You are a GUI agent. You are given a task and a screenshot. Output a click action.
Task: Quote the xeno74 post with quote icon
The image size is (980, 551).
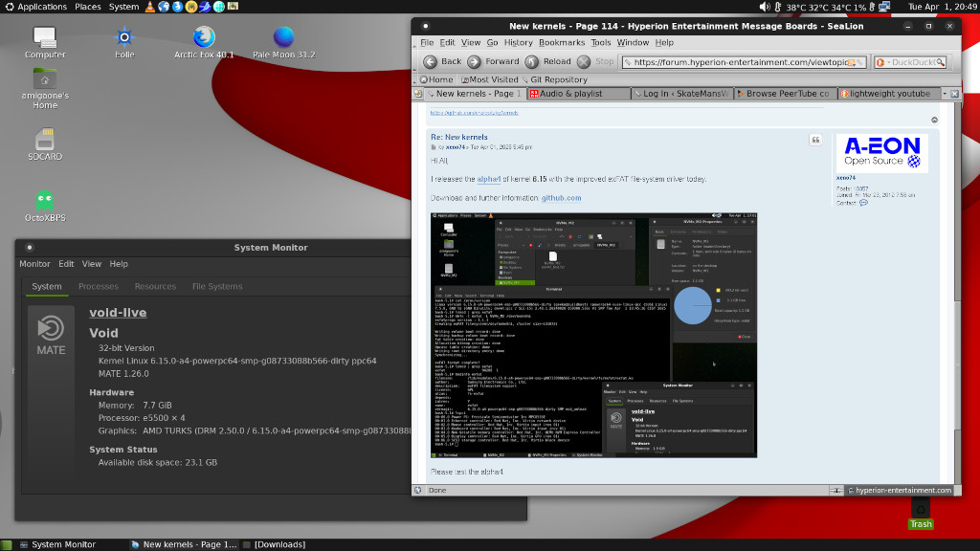pyautogui.click(x=815, y=140)
